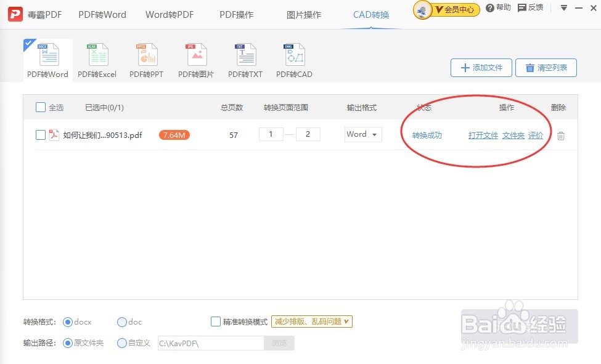Viewport: 601px width, 364px height.
Task: Select the PDF转Excel conversion tool
Action: tap(97, 59)
